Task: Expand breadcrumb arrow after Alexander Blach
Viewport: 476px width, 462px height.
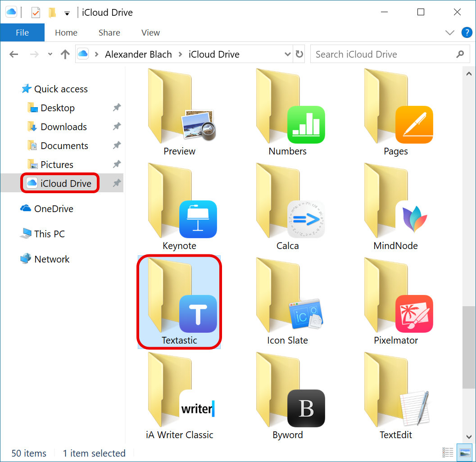Action: [x=180, y=54]
